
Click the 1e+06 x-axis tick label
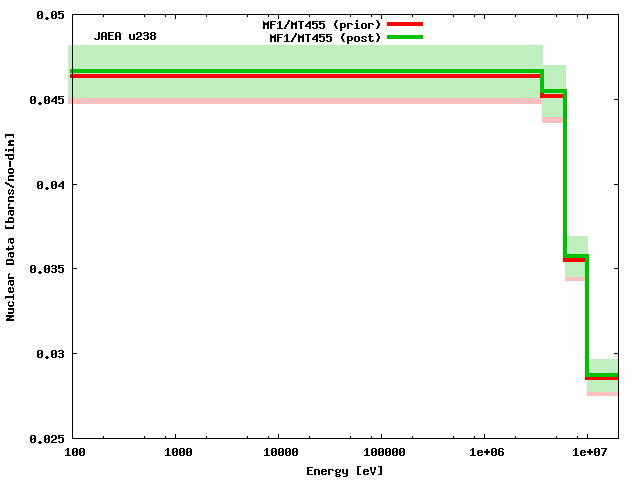[x=485, y=453]
